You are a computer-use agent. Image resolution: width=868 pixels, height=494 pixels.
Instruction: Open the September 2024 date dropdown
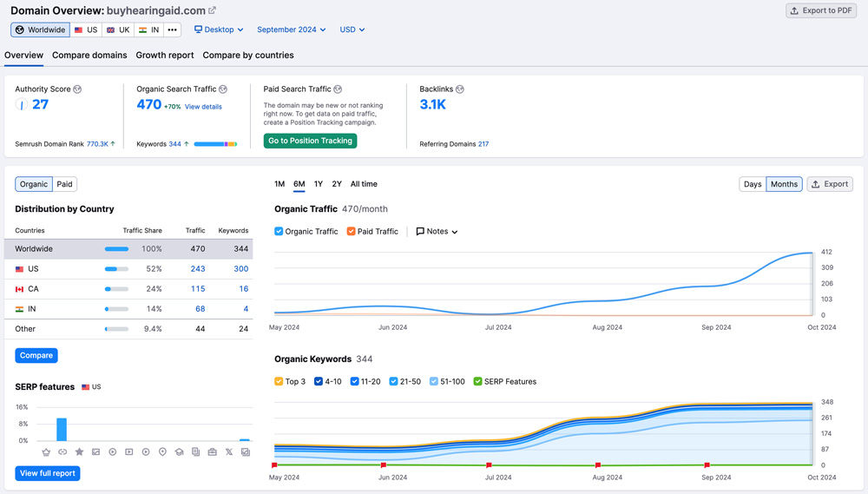(x=291, y=30)
